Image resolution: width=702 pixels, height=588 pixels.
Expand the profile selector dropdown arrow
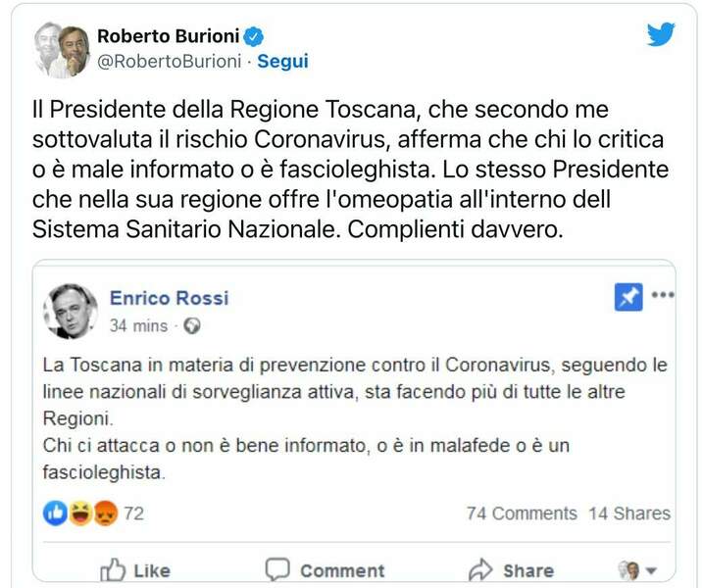tap(650, 569)
